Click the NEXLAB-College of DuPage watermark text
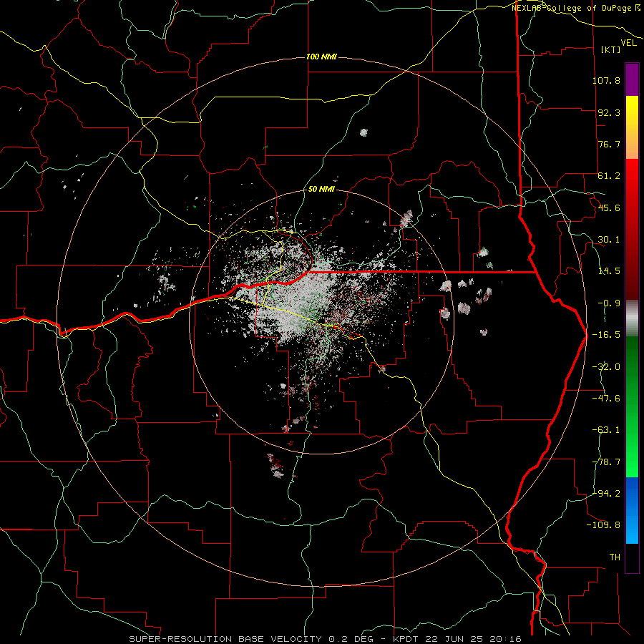The image size is (644, 644). tap(576, 8)
